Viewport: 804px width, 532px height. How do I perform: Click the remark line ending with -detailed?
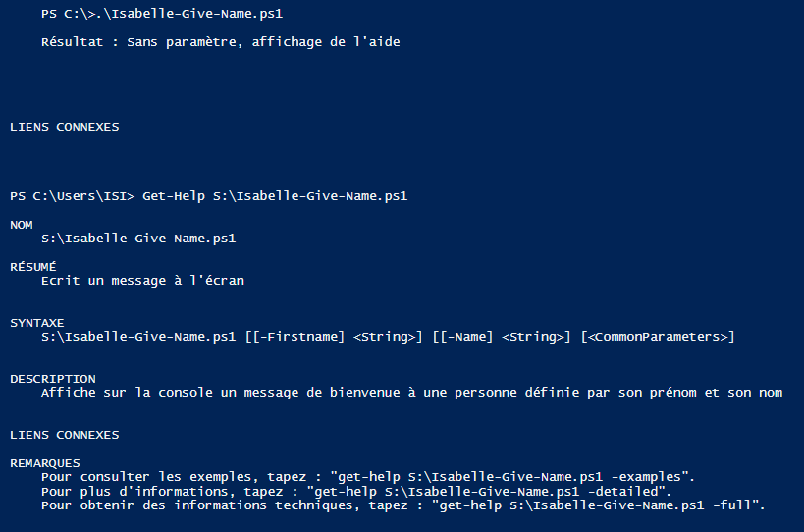click(356, 491)
